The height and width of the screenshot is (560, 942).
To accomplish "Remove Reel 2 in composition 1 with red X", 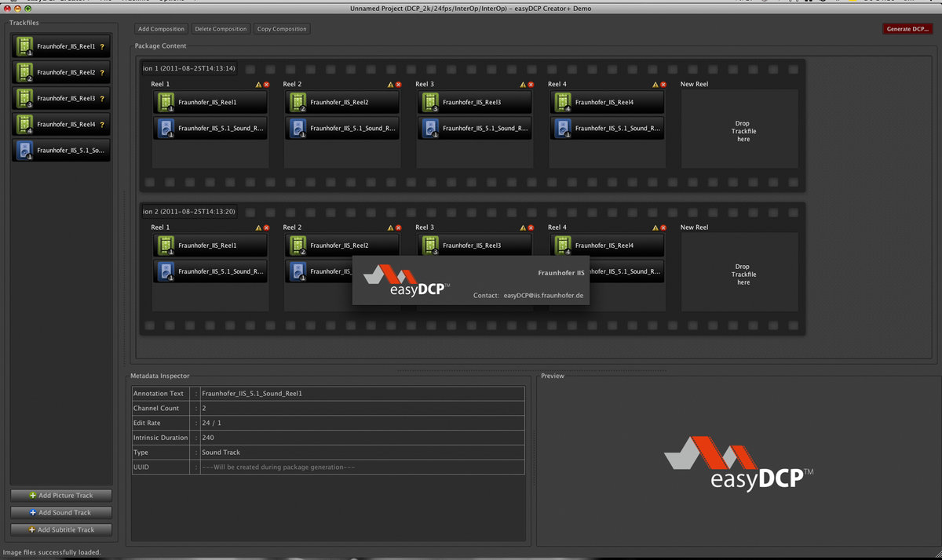I will pyautogui.click(x=398, y=84).
